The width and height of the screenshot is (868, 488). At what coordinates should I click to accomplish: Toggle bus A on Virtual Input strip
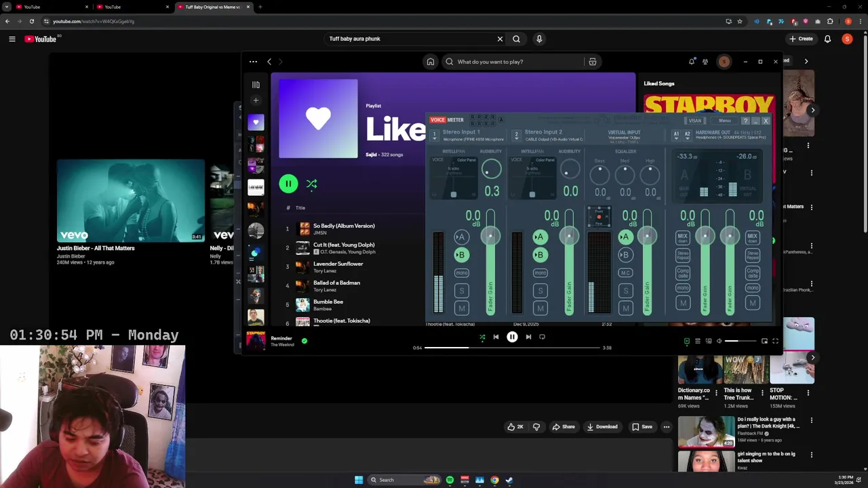(x=625, y=237)
